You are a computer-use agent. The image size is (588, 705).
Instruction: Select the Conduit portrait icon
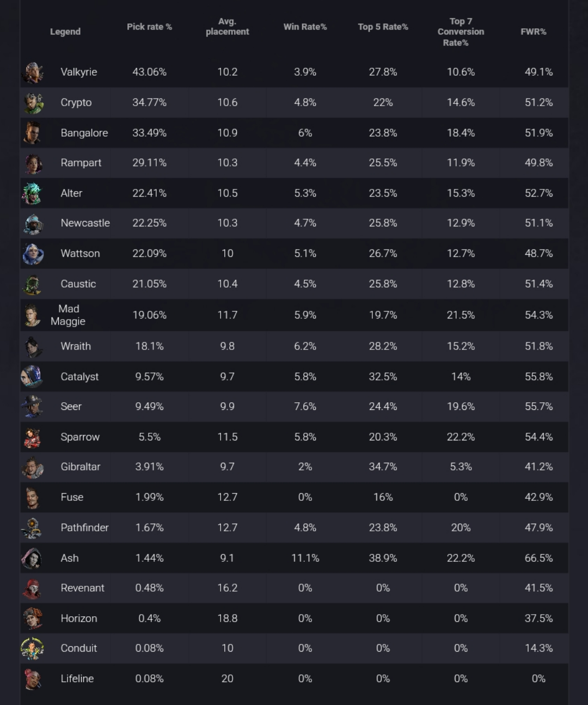pyautogui.click(x=33, y=648)
